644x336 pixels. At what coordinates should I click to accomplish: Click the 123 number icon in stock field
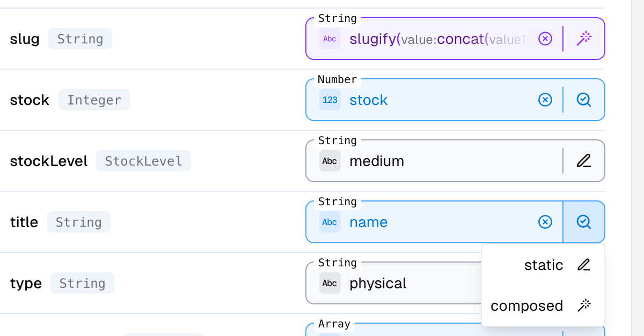[330, 100]
